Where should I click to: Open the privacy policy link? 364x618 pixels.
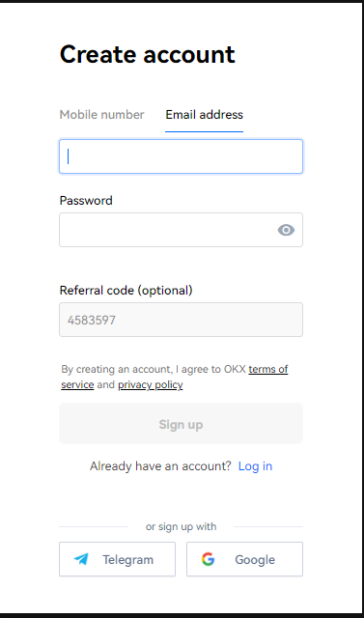pyautogui.click(x=150, y=384)
